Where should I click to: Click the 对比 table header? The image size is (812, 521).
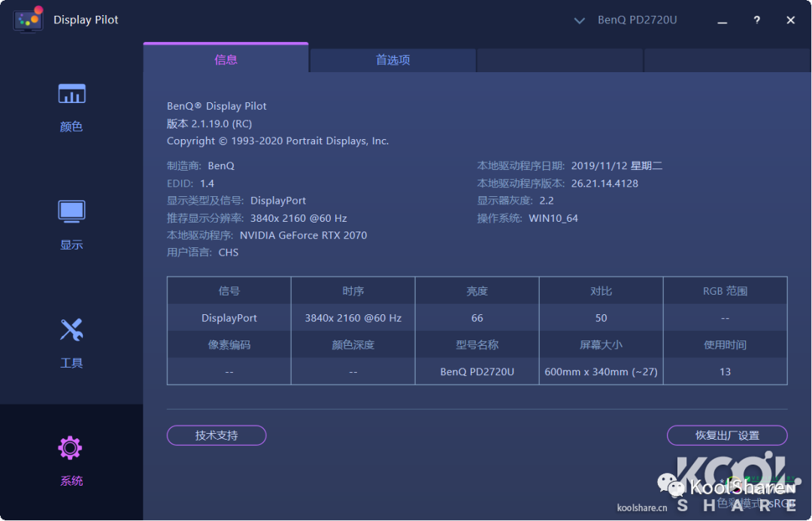pyautogui.click(x=601, y=291)
